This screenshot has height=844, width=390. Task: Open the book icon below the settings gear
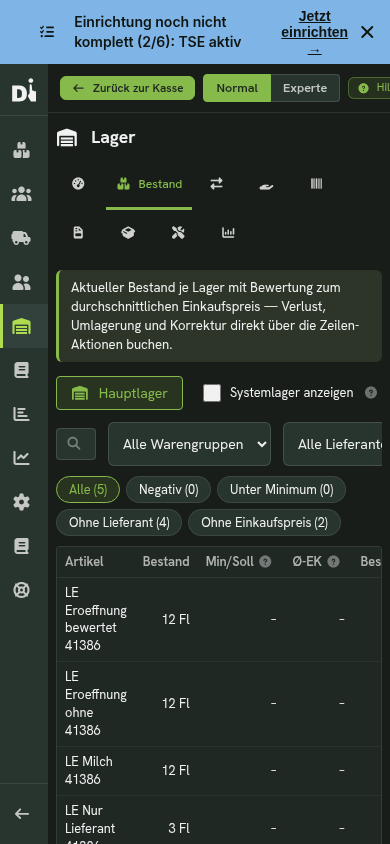(22, 546)
